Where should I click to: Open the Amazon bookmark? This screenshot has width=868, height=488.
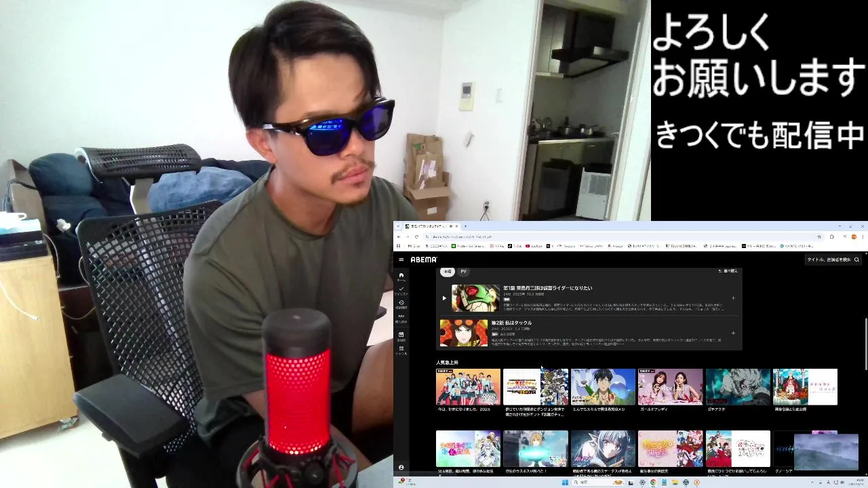[x=616, y=245]
